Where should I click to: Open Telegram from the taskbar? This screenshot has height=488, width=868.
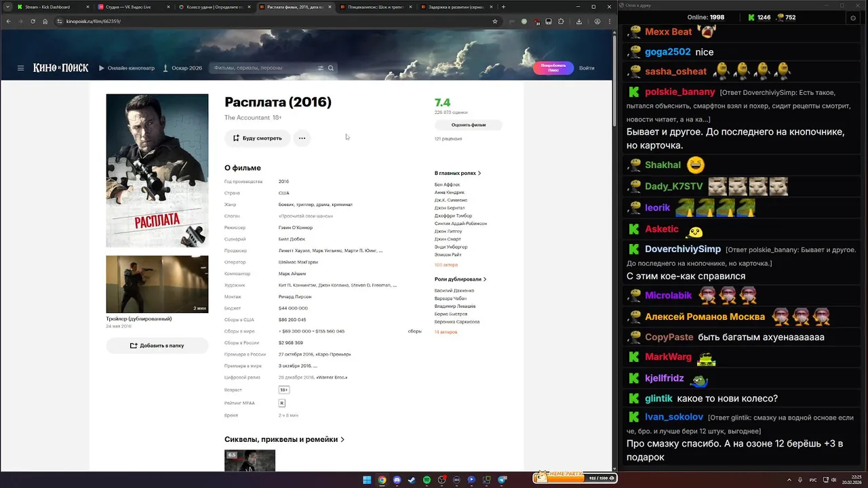point(502,480)
